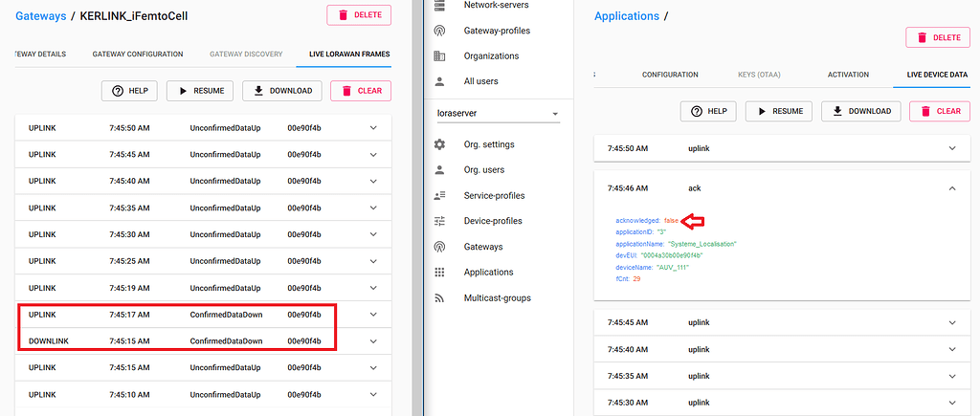
Task: Open the Keys (OTAA) tab
Action: [x=759, y=75]
